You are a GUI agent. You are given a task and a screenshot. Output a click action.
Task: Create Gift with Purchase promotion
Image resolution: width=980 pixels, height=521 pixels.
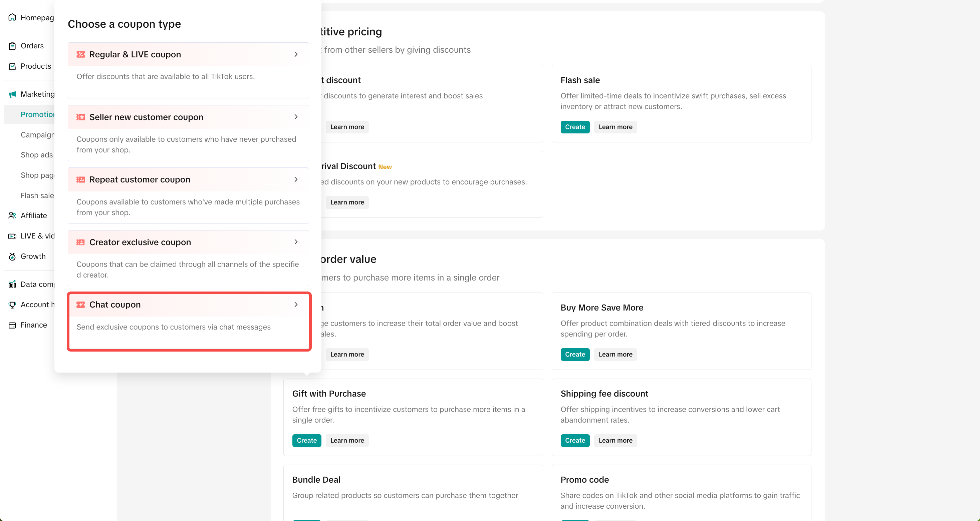(307, 440)
